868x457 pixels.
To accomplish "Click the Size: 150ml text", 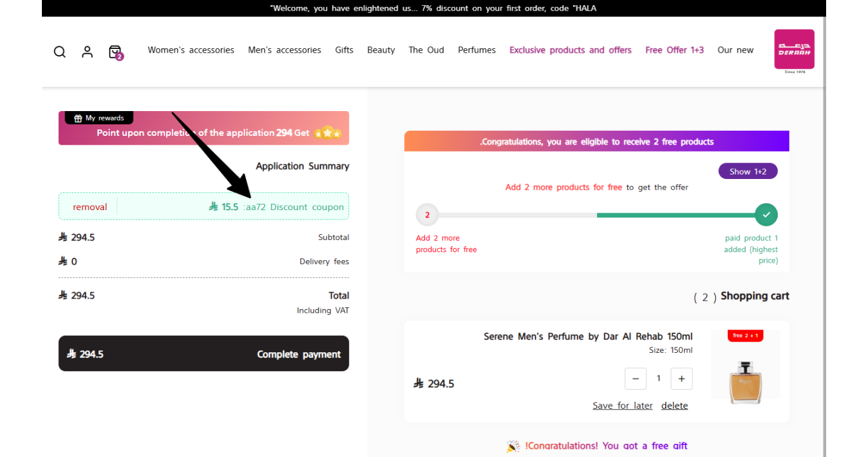I will 671,350.
